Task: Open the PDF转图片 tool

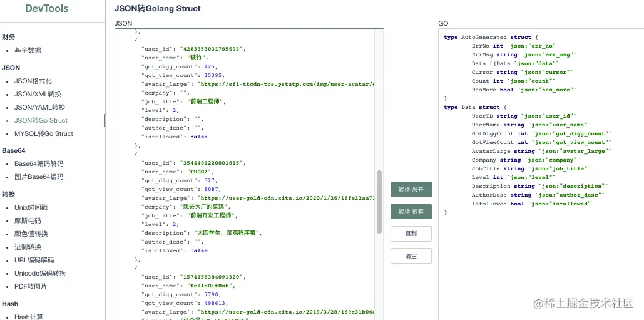Action: coord(31,286)
